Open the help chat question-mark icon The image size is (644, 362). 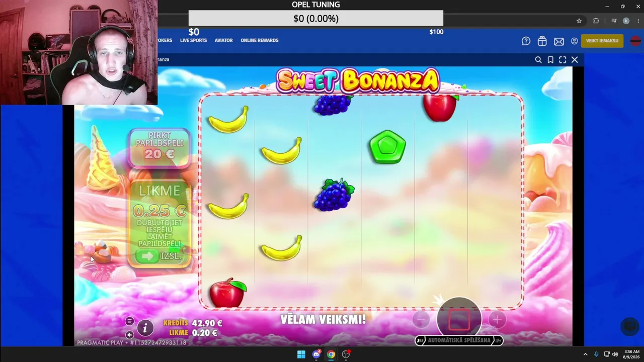coord(526,41)
